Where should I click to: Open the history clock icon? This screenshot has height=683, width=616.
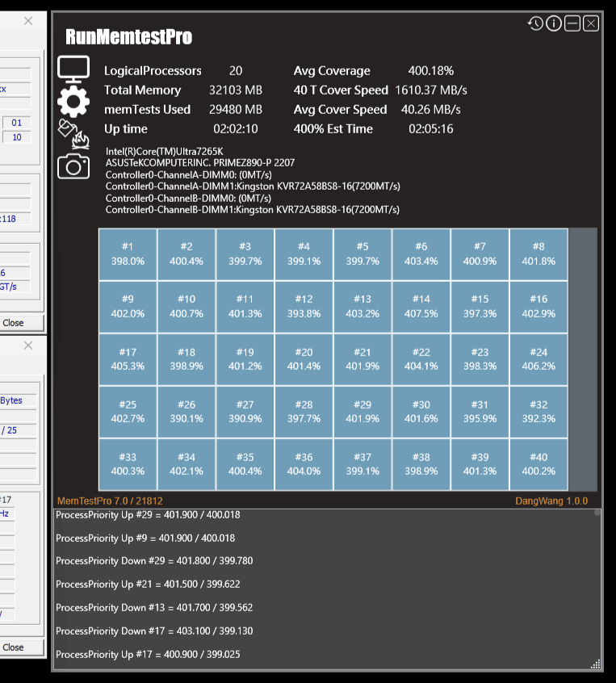[x=535, y=23]
